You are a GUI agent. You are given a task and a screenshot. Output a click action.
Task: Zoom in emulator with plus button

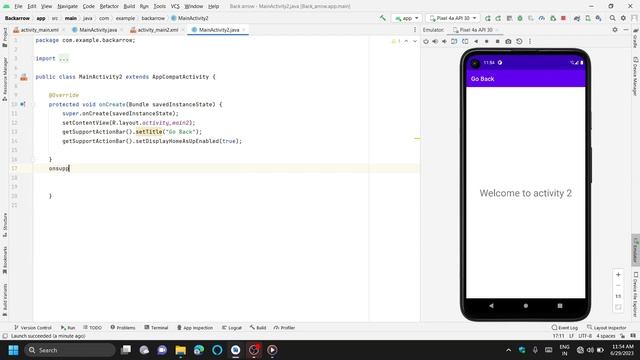point(618,275)
